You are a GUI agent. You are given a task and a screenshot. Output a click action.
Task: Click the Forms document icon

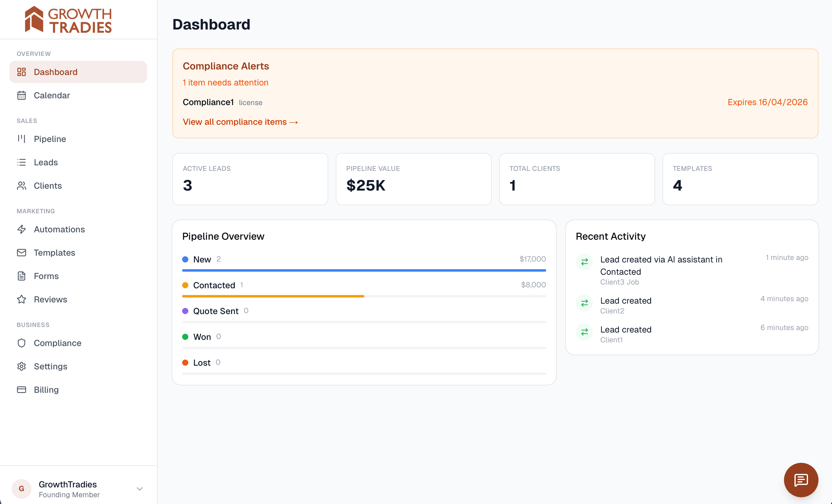22,276
